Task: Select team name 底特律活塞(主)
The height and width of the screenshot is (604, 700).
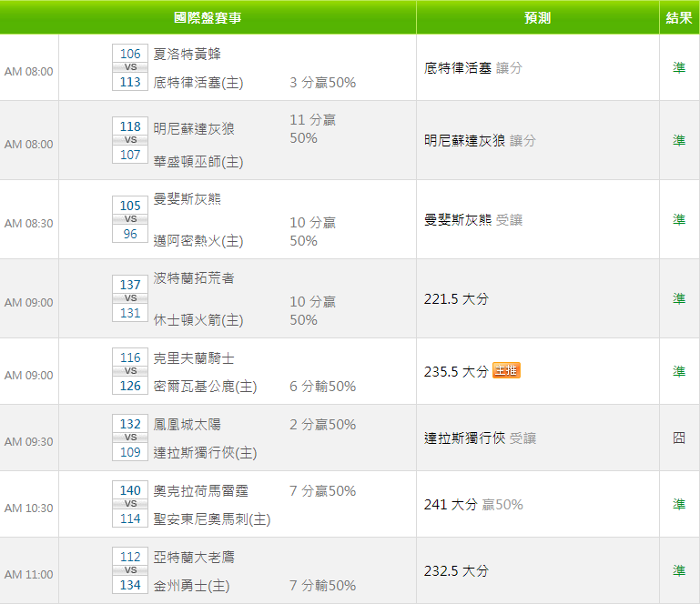Action: (x=198, y=83)
